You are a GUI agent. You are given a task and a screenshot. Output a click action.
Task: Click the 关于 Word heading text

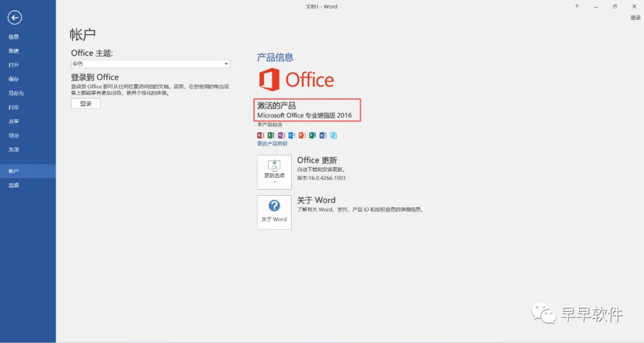pyautogui.click(x=316, y=200)
